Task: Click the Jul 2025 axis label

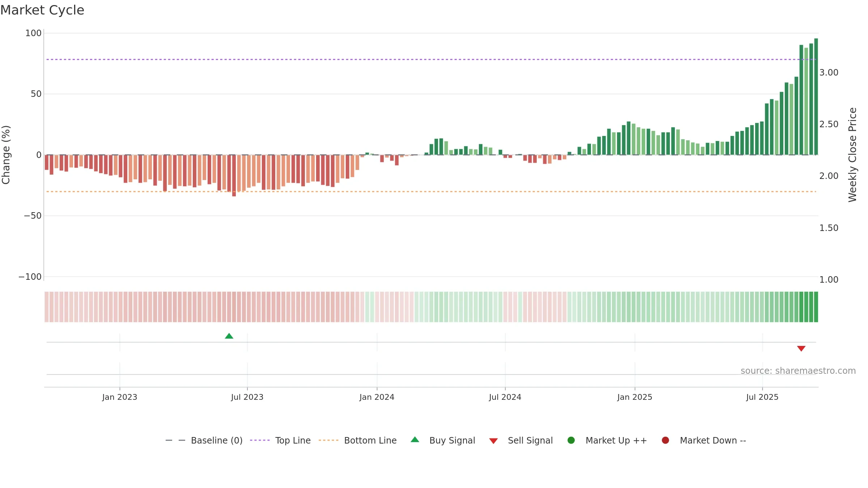Action: [762, 397]
